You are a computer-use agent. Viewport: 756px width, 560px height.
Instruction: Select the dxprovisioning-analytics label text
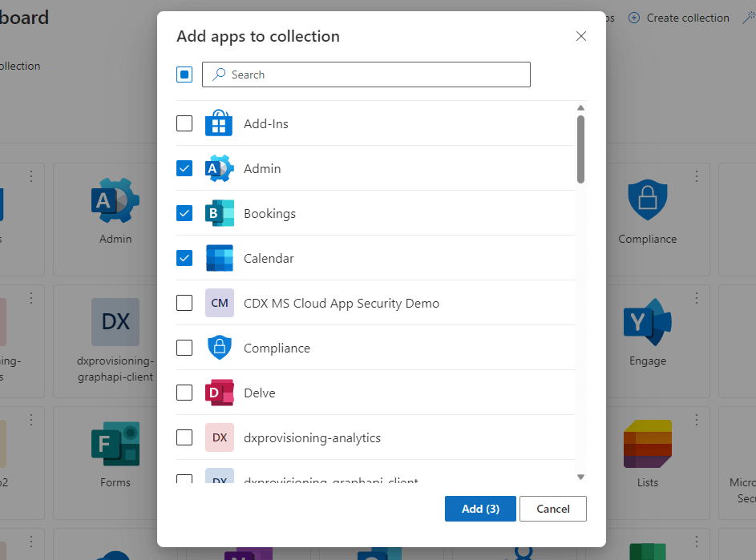pos(312,437)
